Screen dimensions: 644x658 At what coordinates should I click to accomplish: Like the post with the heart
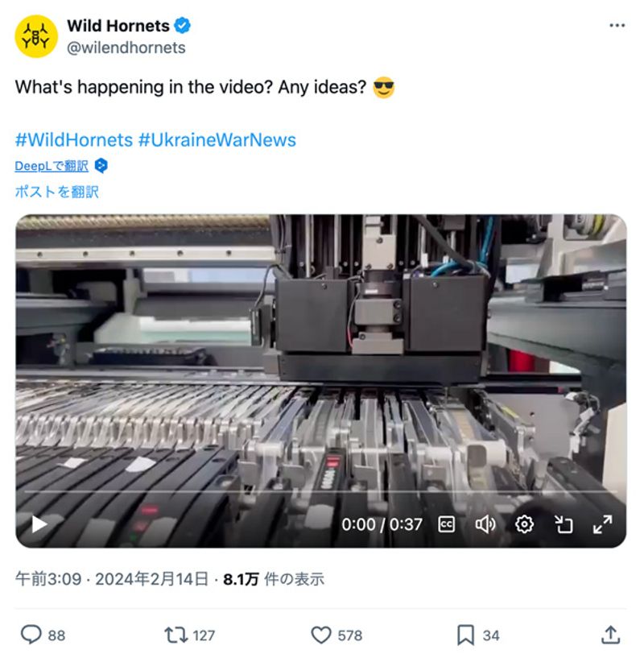[321, 635]
